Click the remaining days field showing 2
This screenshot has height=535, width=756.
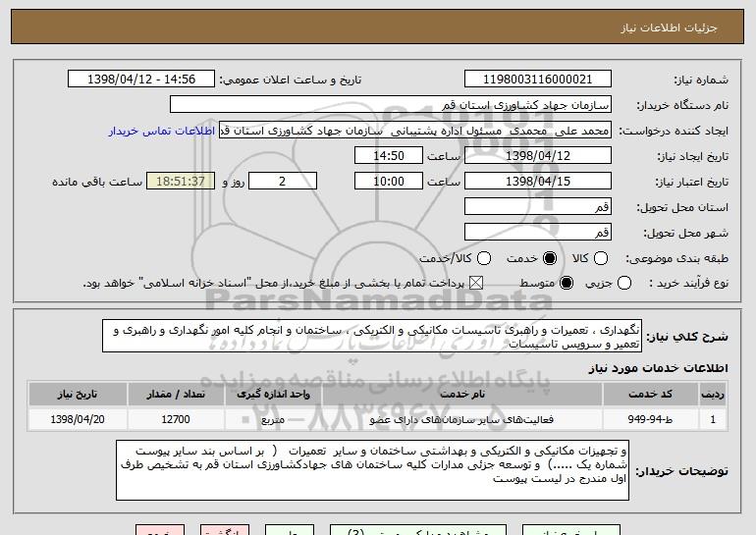tap(283, 182)
